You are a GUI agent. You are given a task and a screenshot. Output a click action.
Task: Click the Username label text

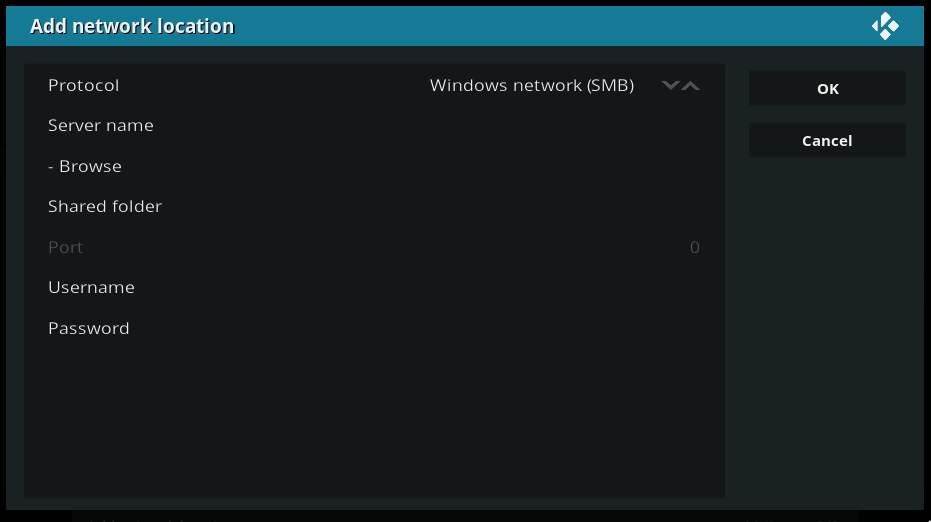(91, 287)
